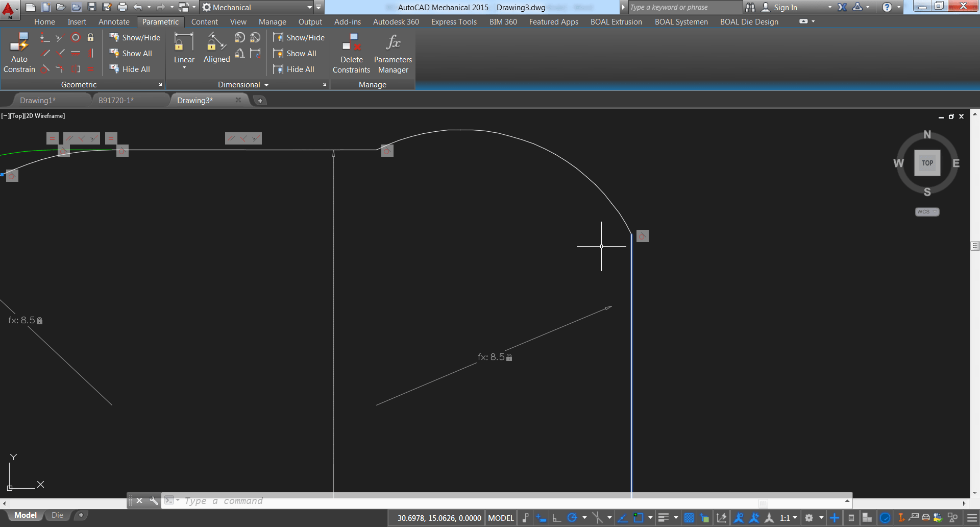Toggle Hardware Acceleration blue circle icon
Image resolution: width=980 pixels, height=527 pixels.
(885, 518)
